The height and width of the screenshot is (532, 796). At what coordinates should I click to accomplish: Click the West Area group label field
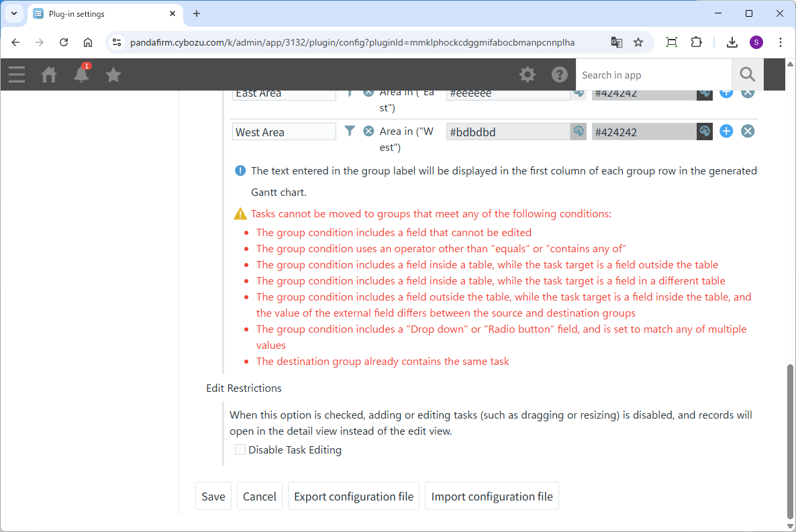coord(284,132)
